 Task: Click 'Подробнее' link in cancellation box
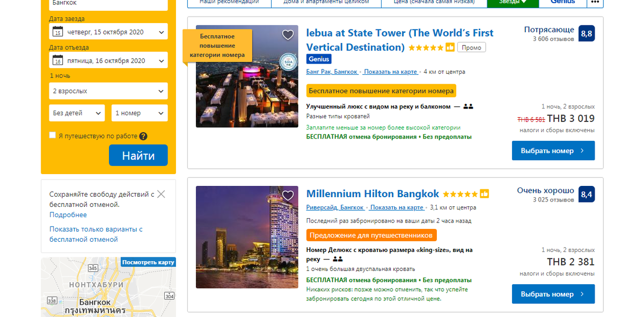(68, 215)
